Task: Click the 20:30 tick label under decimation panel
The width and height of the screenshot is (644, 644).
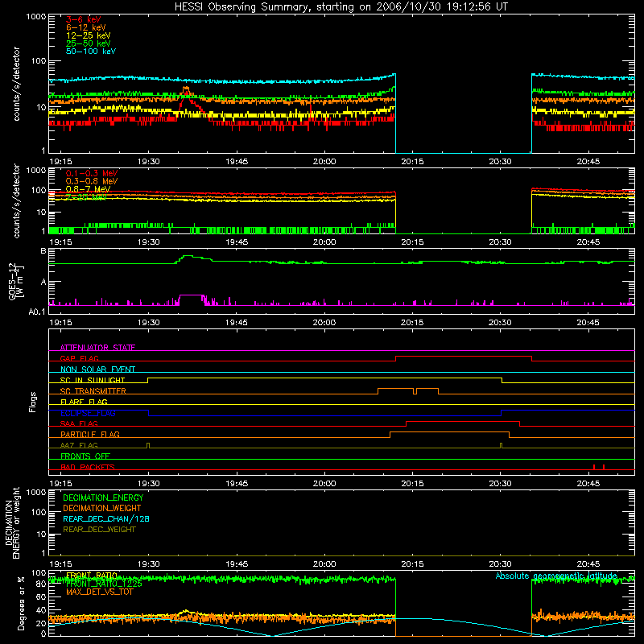Action: click(500, 564)
